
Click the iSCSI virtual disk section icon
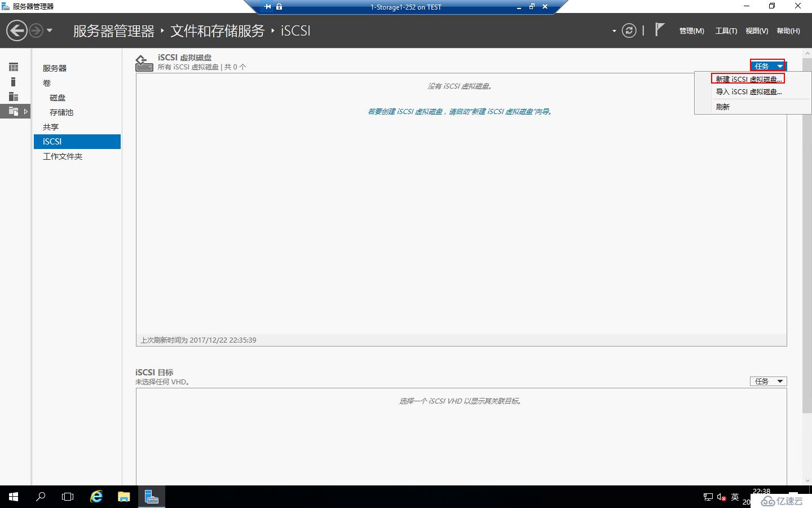[x=144, y=63]
